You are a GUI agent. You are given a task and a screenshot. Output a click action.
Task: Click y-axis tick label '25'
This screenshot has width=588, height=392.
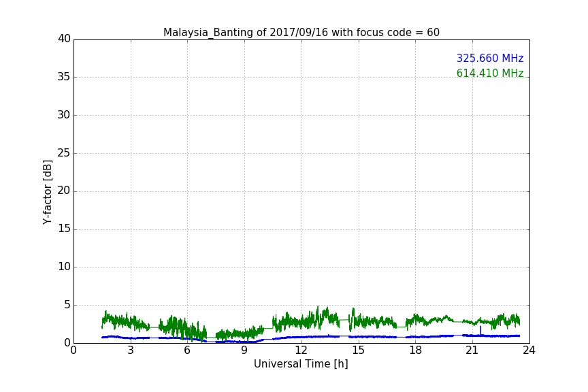(64, 153)
